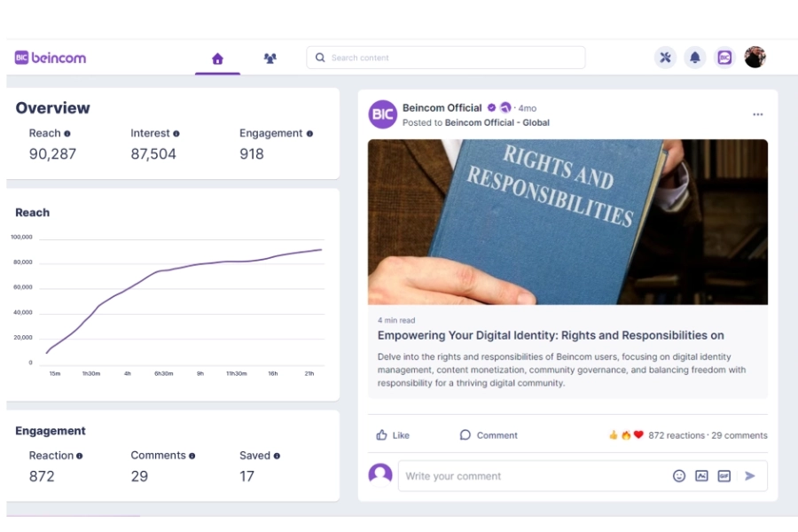Click the purple badge icon before 4mo
This screenshot has height=532, width=798.
(505, 107)
